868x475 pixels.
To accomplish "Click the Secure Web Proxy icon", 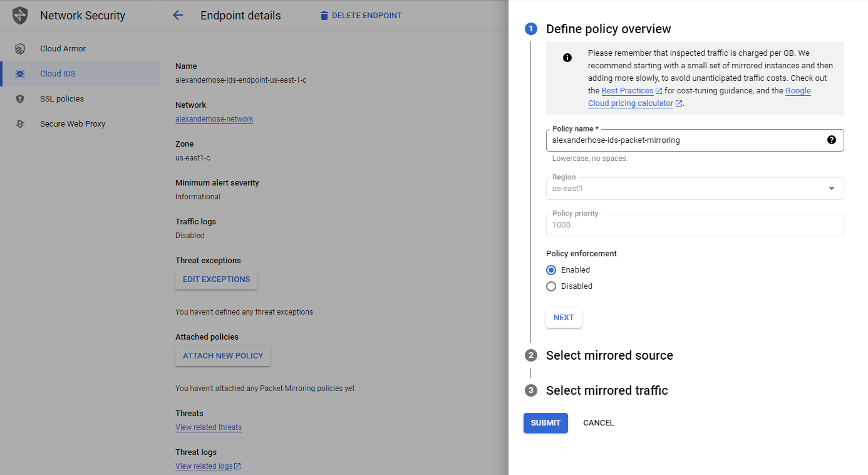I will (20, 124).
